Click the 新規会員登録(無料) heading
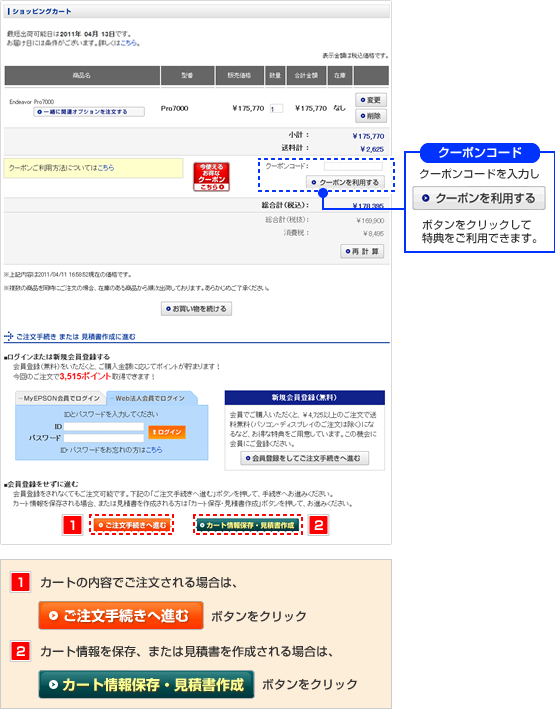Image resolution: width=555 pixels, height=709 pixels. click(304, 397)
